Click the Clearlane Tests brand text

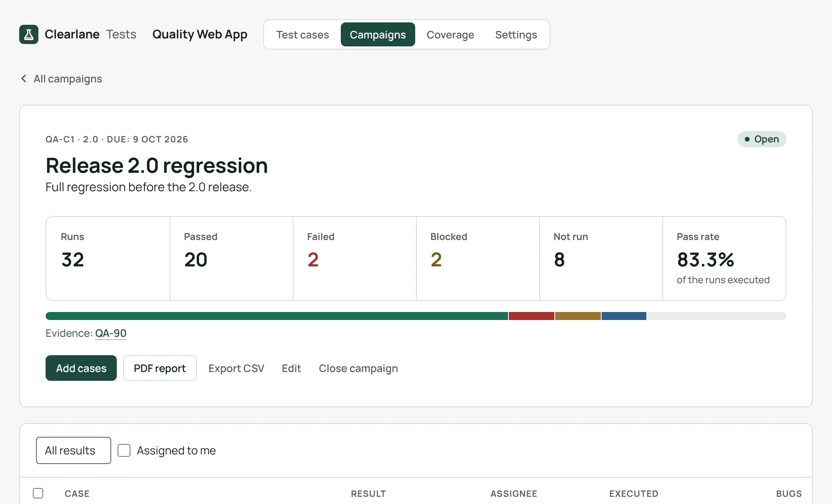(90, 34)
